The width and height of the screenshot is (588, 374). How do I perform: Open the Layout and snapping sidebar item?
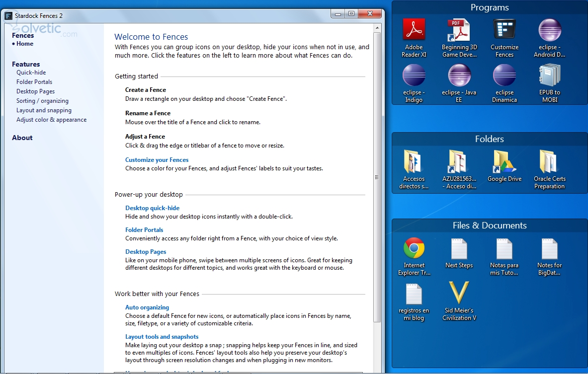tap(44, 110)
